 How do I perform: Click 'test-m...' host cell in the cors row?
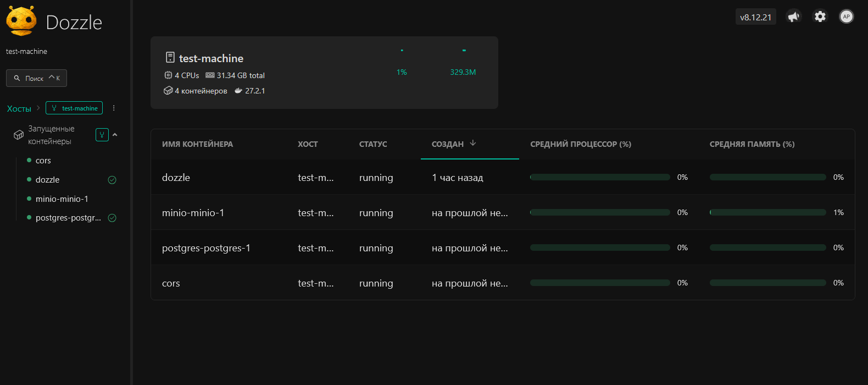point(316,283)
